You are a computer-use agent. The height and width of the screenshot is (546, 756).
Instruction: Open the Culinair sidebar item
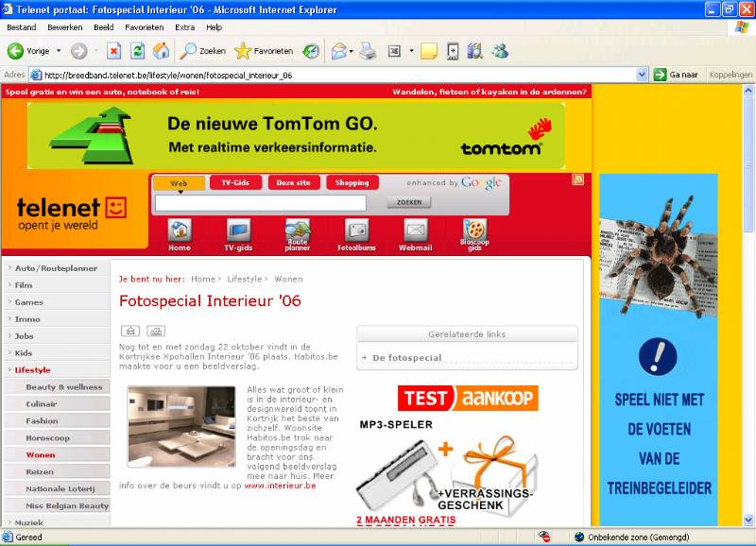[42, 404]
